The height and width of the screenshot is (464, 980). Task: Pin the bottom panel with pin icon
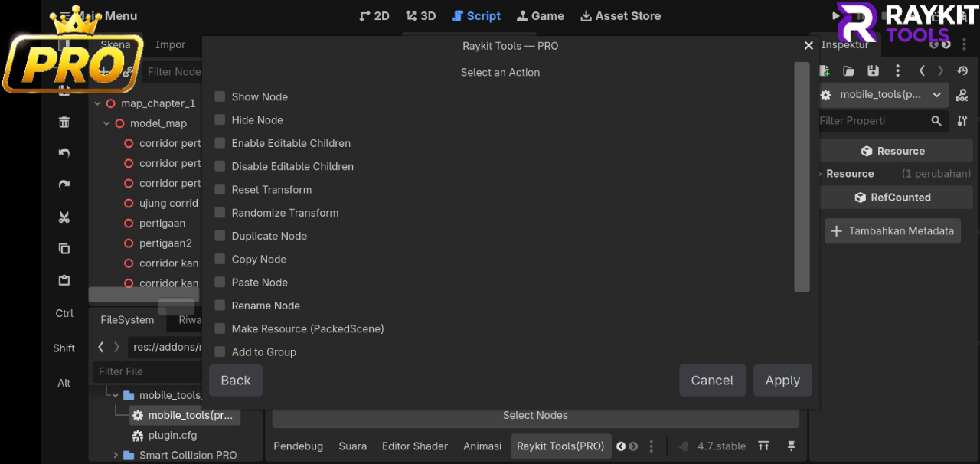pyautogui.click(x=792, y=446)
